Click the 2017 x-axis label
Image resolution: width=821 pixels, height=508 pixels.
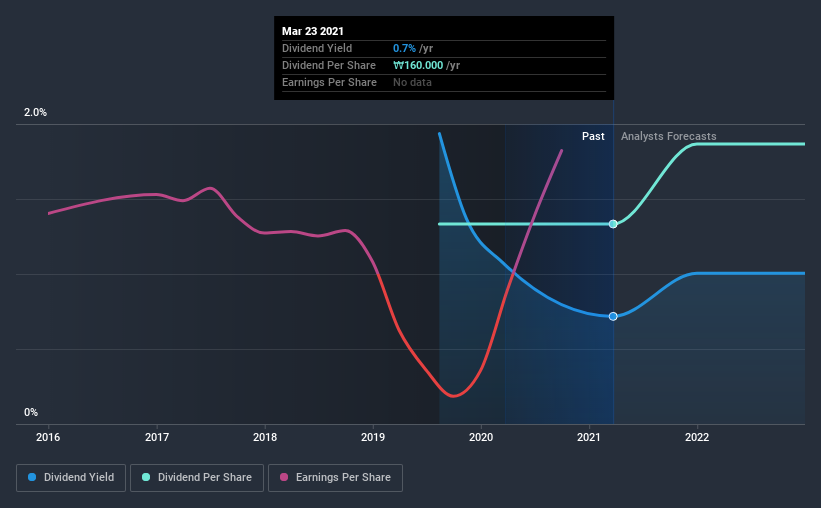157,437
